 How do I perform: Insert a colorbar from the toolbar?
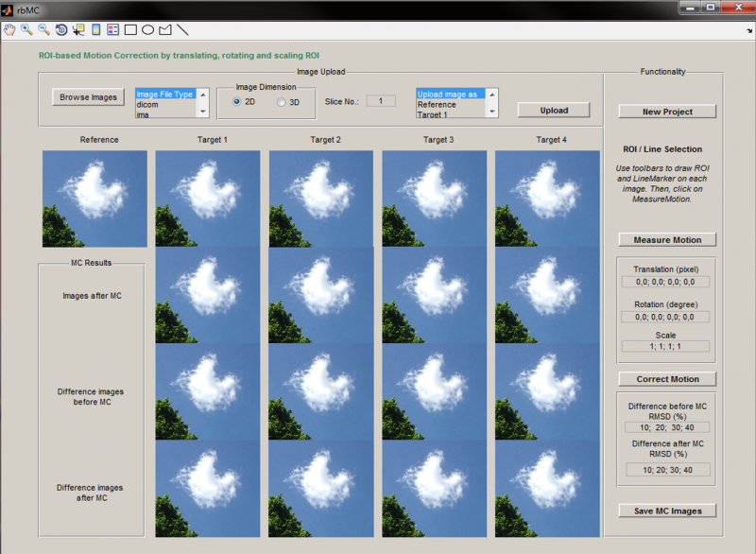click(95, 29)
